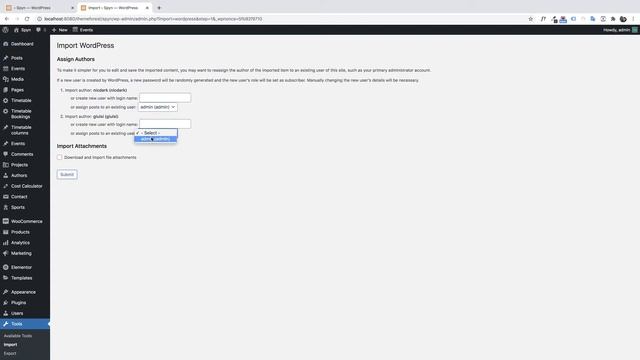Click the Timetable columns icon
This screenshot has height=360, width=640.
pos(6,127)
